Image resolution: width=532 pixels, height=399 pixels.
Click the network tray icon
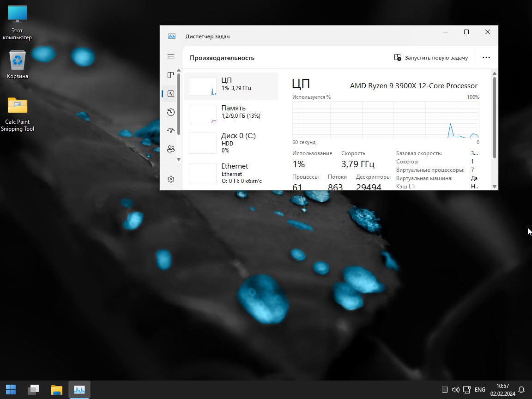(x=467, y=389)
